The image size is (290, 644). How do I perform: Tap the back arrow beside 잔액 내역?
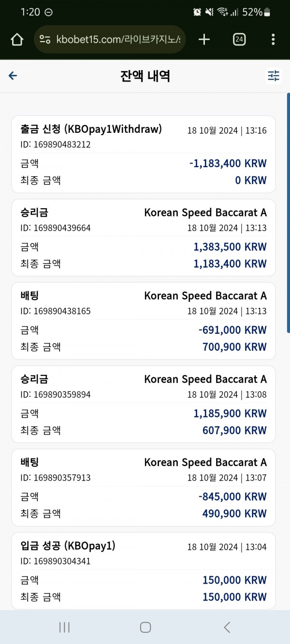tap(13, 75)
